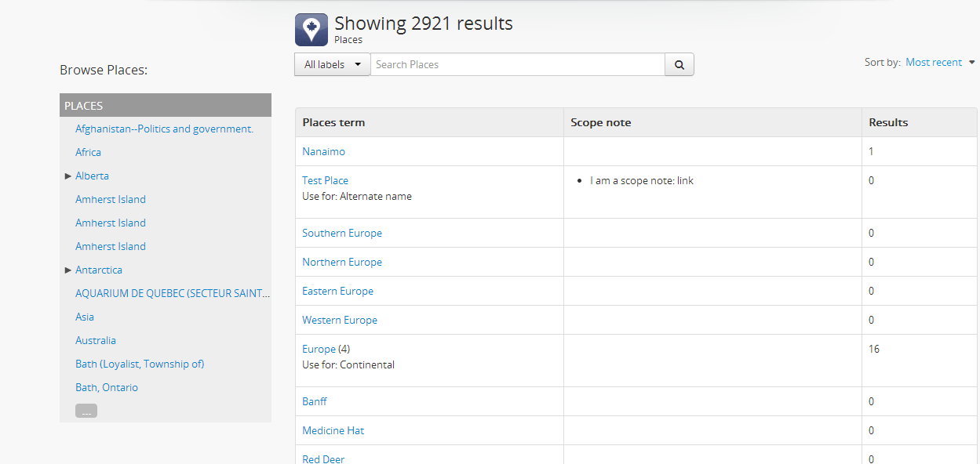Image resolution: width=980 pixels, height=464 pixels.
Task: Open the Test Place term link
Action: coord(325,180)
